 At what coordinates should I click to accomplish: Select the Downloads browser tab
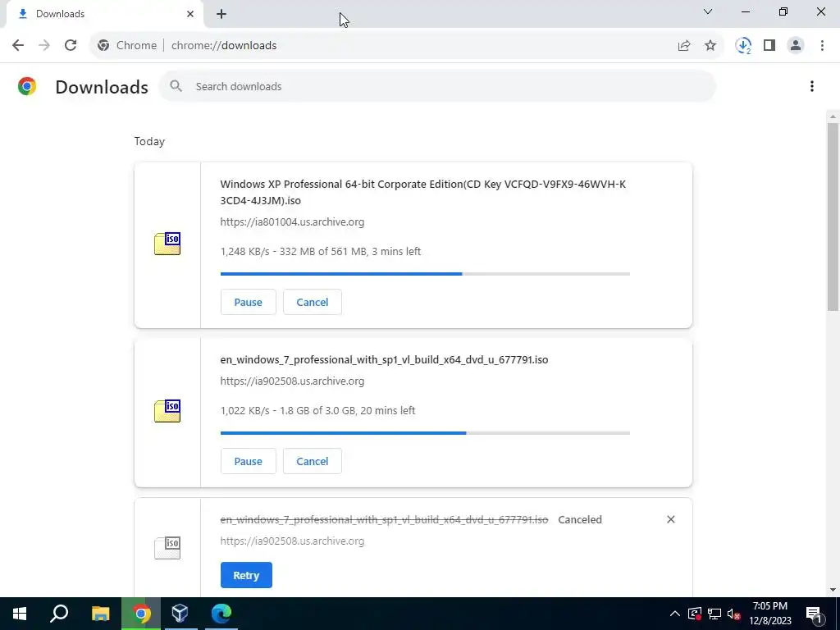[x=104, y=14]
